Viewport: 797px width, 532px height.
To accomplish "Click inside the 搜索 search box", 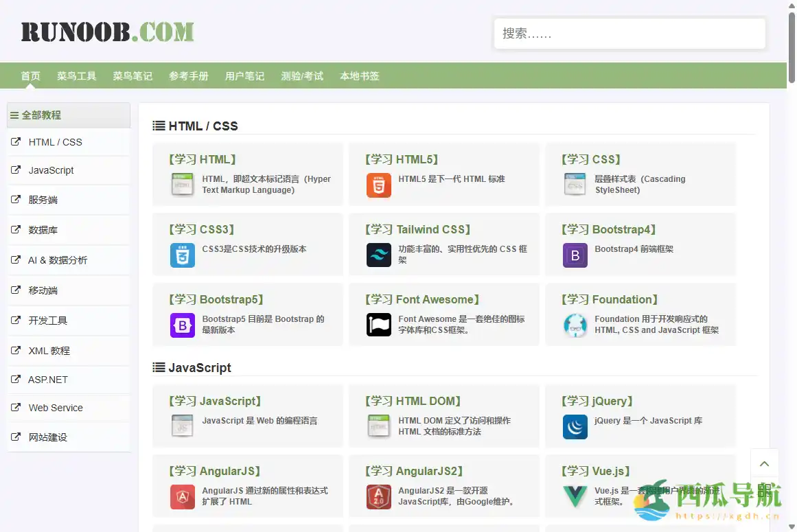I will pyautogui.click(x=629, y=34).
